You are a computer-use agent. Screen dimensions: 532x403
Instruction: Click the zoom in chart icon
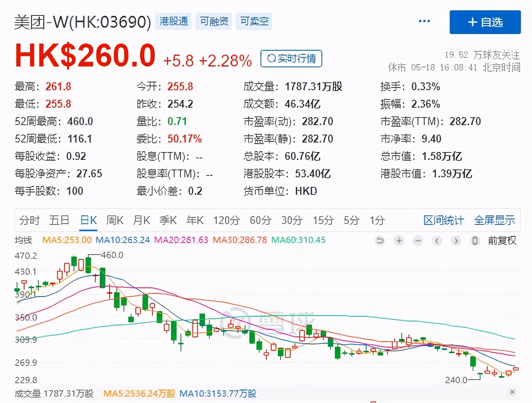coord(399,241)
